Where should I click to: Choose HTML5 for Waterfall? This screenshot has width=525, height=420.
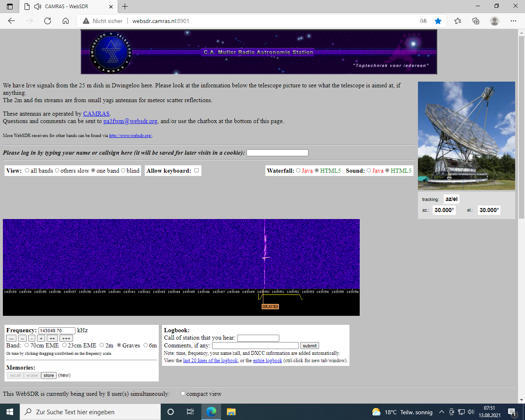(317, 171)
